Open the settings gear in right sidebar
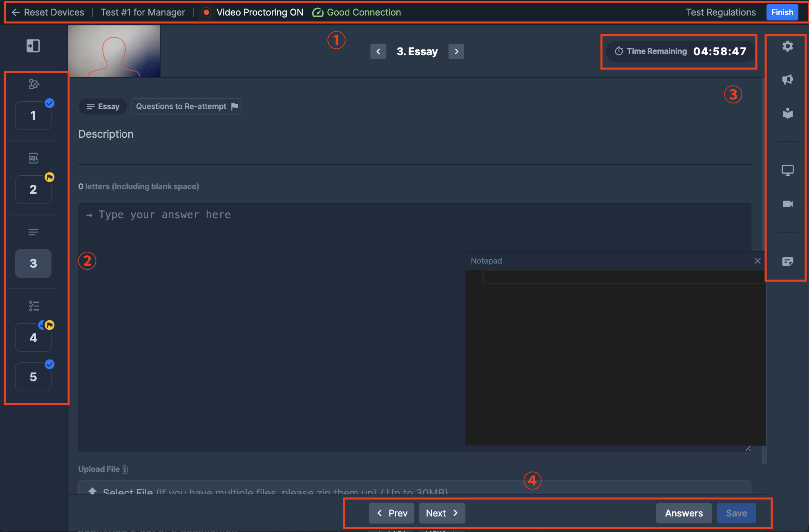809x532 pixels. 787,46
